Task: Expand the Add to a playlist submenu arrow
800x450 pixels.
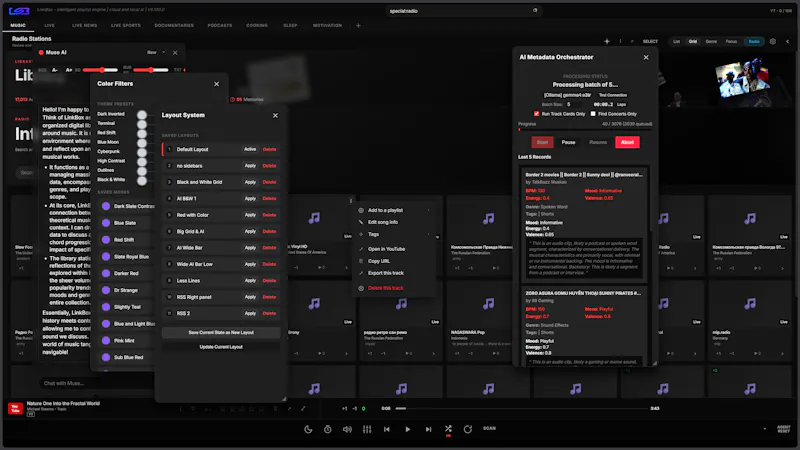Action: tap(428, 210)
